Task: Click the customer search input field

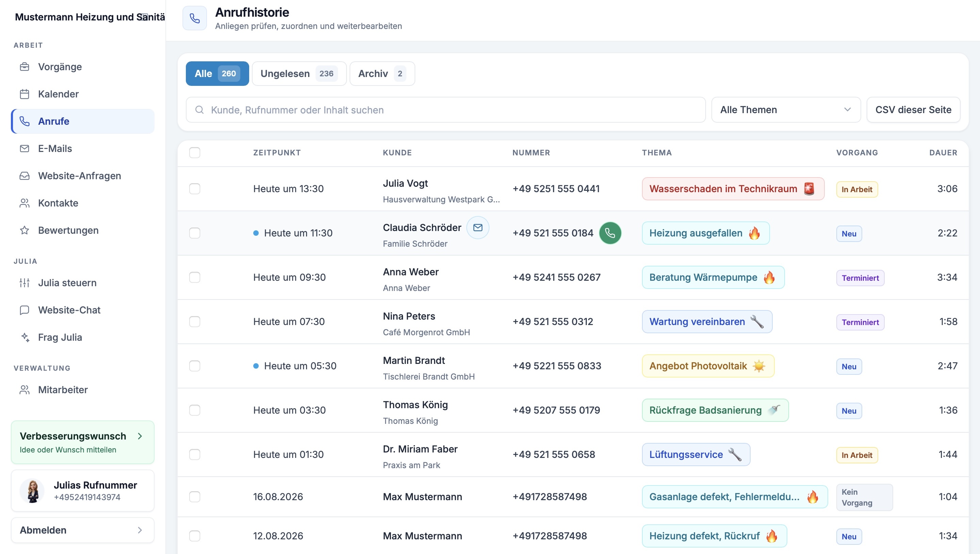Action: tap(446, 110)
